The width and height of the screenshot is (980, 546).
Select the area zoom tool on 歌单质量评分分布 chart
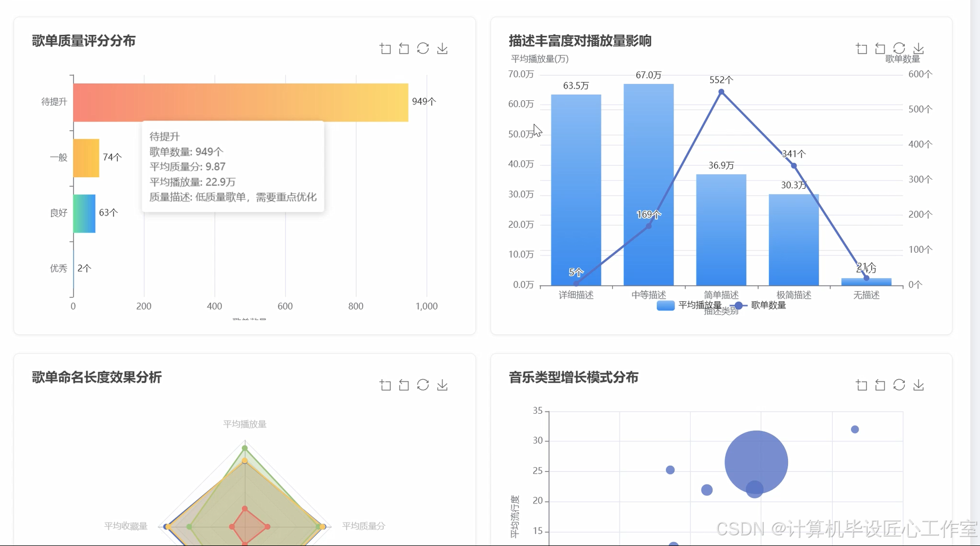(x=385, y=48)
